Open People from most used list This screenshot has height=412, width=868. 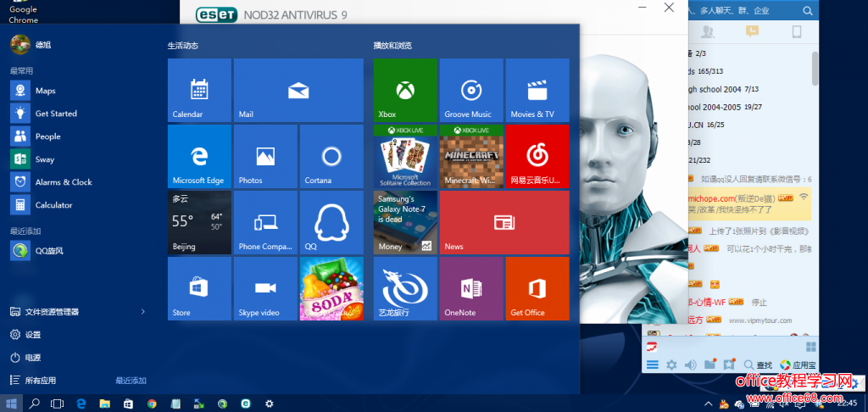(77, 136)
